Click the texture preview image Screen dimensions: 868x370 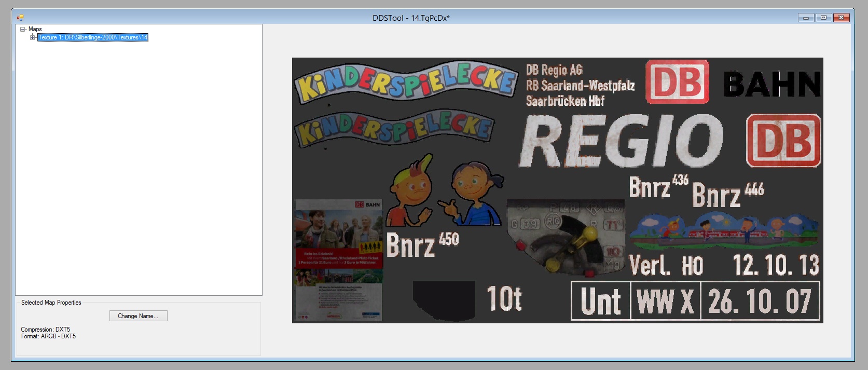[557, 190]
